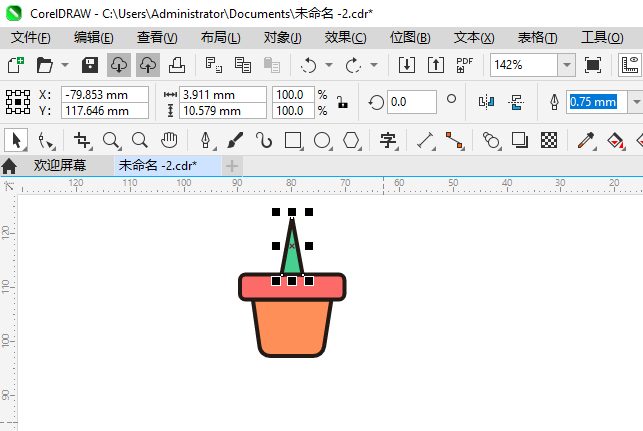Select the Transparency checkerboard tool
643x431 pixels.
[549, 141]
